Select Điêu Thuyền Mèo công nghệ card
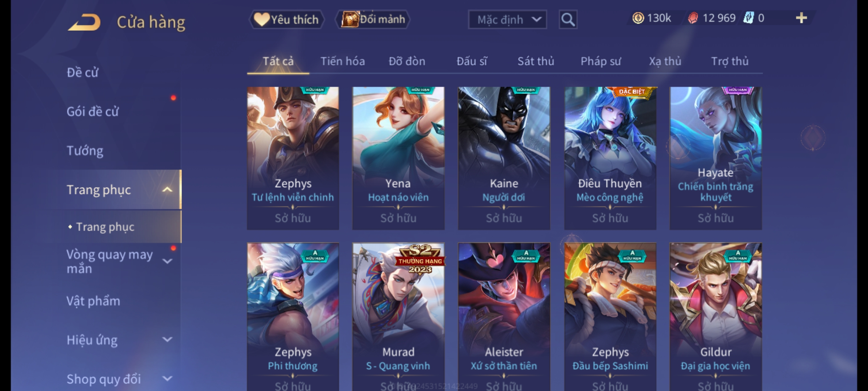Viewport: 868px width, 391px height. (x=610, y=158)
